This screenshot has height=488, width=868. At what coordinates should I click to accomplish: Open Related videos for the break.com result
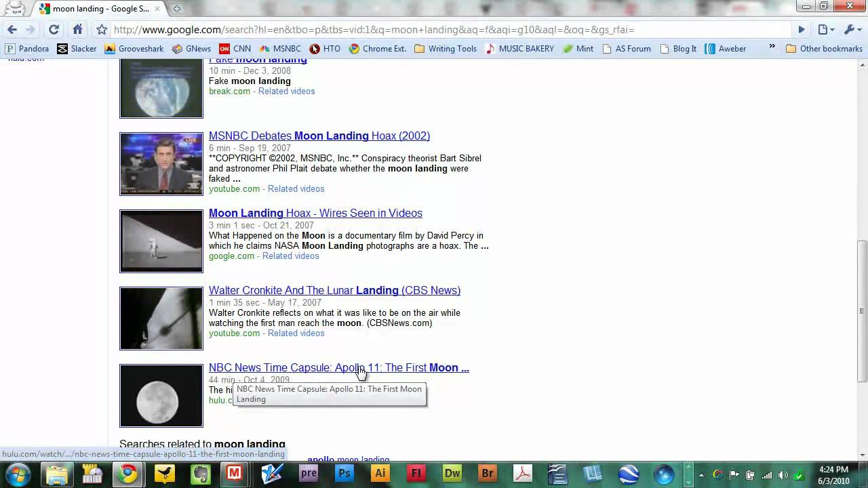(x=286, y=91)
